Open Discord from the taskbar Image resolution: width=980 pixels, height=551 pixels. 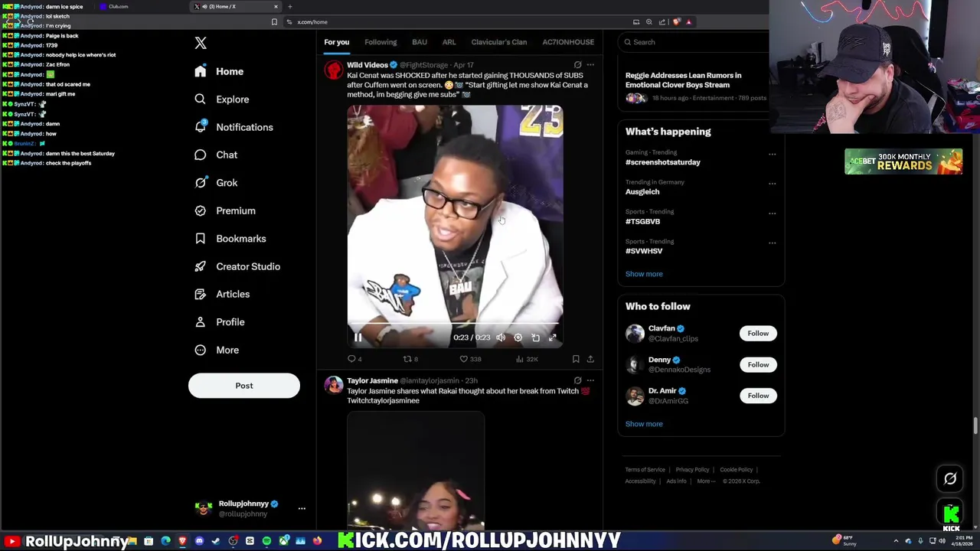(x=199, y=541)
